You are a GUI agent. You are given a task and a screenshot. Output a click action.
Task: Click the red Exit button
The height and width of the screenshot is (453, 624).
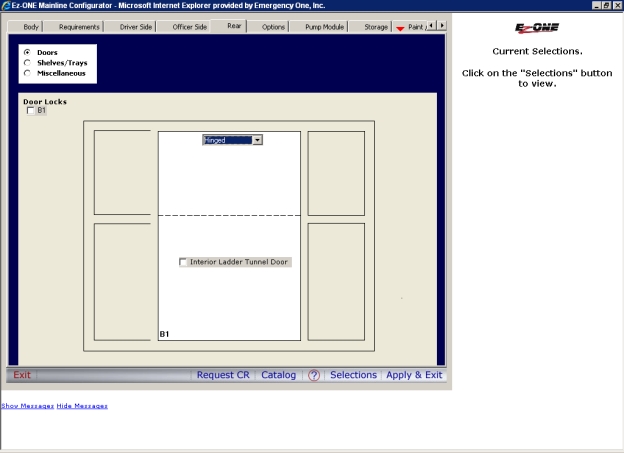click(x=22, y=375)
